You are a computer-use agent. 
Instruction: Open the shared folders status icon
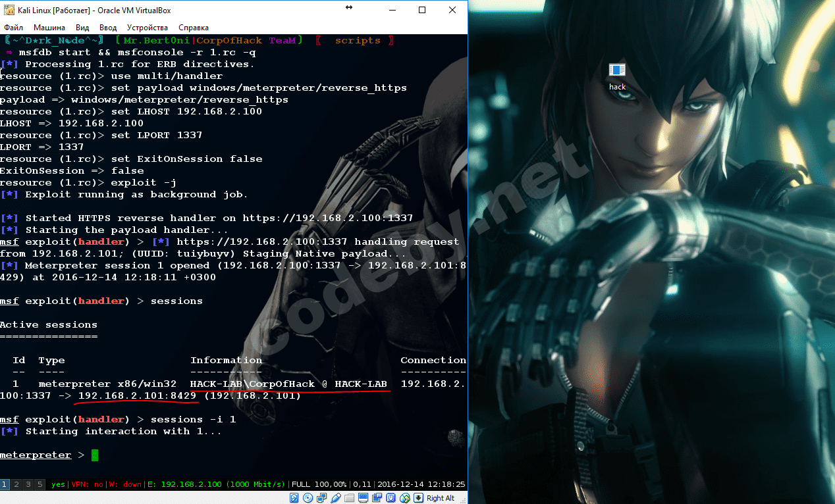coord(349,498)
